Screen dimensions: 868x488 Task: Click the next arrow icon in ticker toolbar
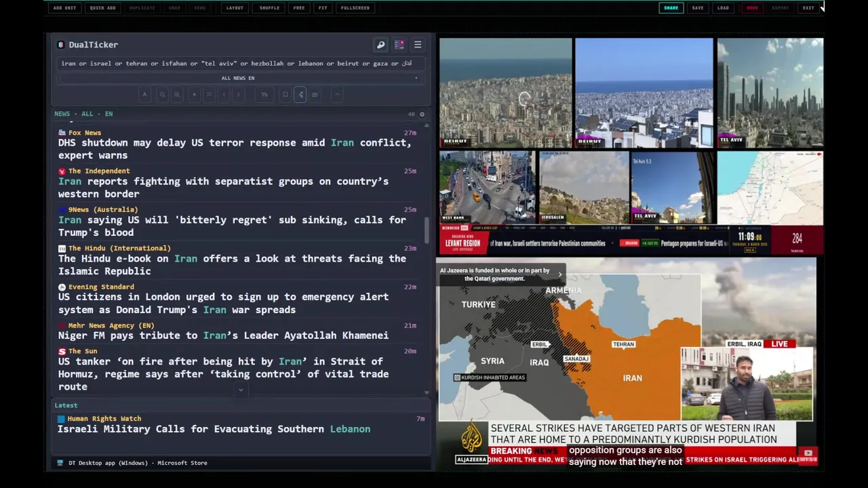[x=239, y=95]
